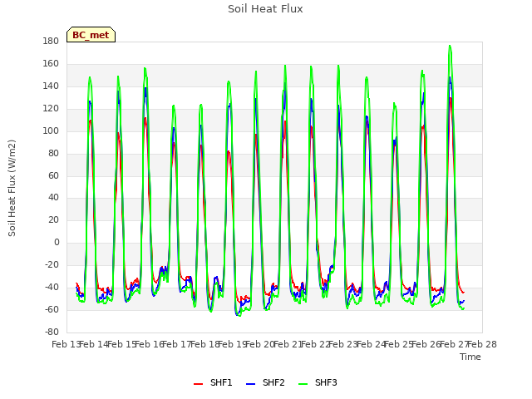Toggle SHF1 series in the legend
The height and width of the screenshot is (399, 532).
pyautogui.click(x=213, y=382)
